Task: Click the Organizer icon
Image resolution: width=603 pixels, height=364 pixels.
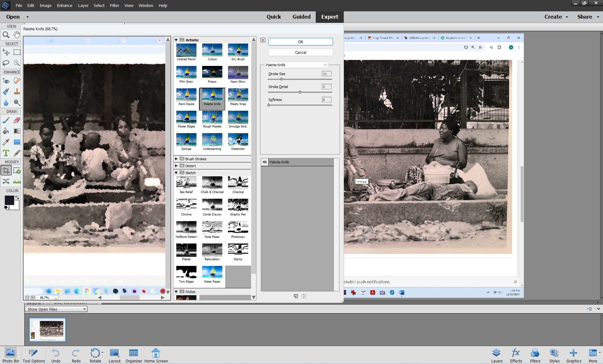Action: pyautogui.click(x=134, y=355)
